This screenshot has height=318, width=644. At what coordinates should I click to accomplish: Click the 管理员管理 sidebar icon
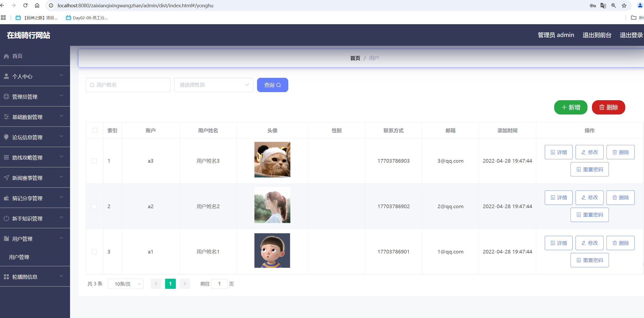point(6,97)
